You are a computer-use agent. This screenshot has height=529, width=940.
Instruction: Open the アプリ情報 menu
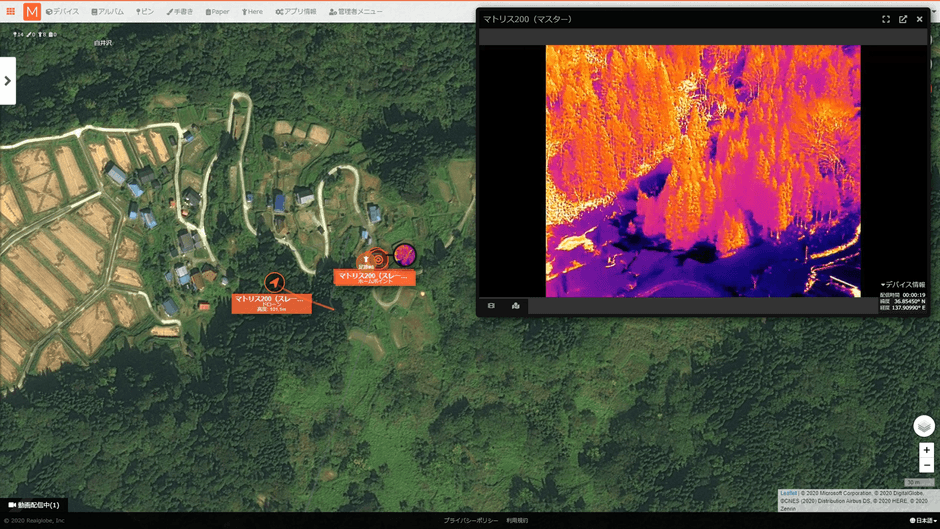pos(296,11)
